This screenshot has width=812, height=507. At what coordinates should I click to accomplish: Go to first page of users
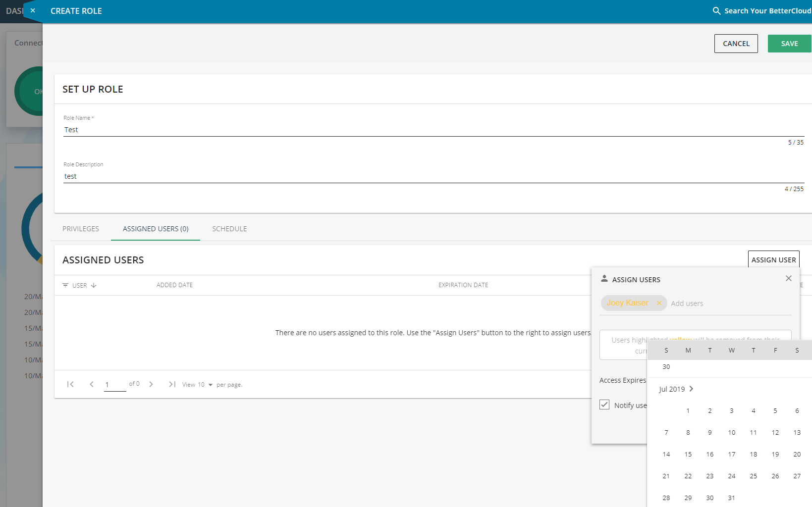point(70,384)
